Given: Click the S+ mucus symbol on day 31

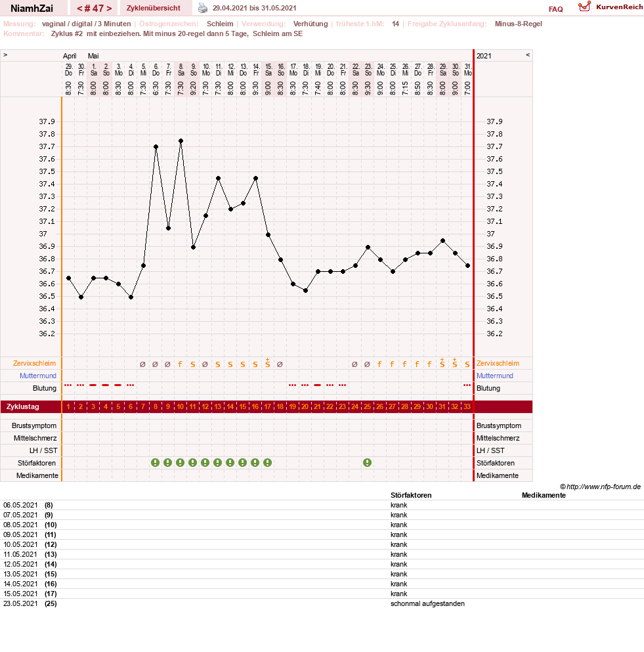Looking at the screenshot, I should coord(442,363).
